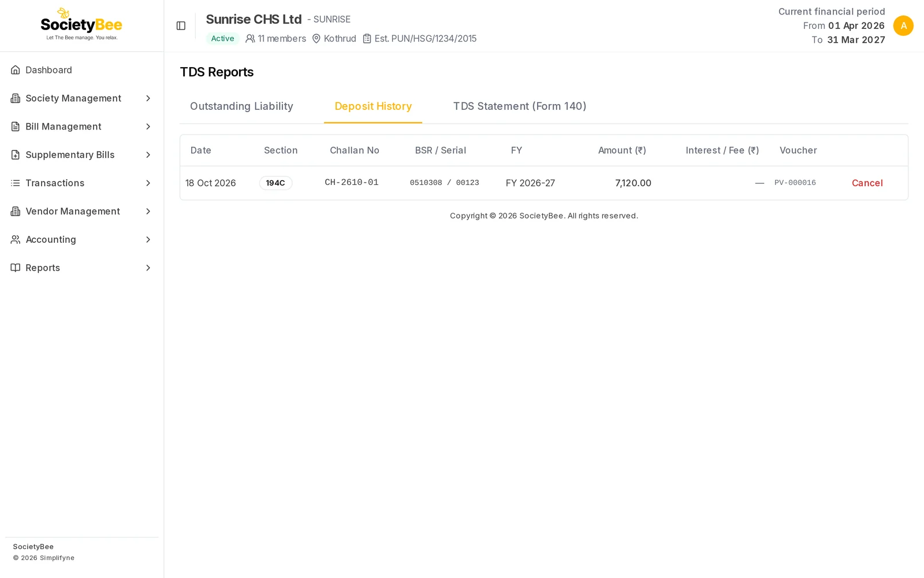Image resolution: width=924 pixels, height=578 pixels.
Task: Click the members people icon
Action: (x=250, y=39)
